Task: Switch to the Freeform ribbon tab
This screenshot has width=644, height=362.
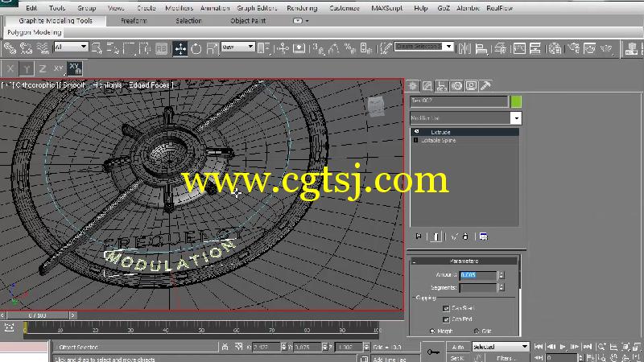Action: (134, 21)
